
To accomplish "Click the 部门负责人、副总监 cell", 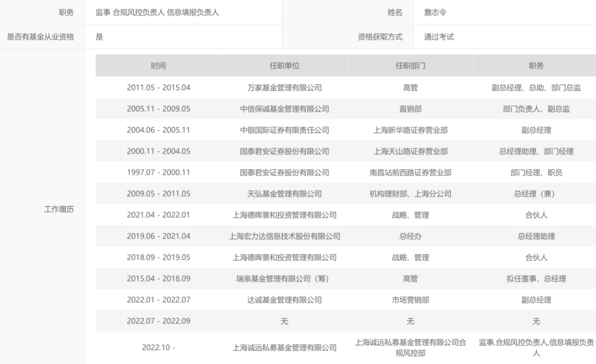I will click(536, 109).
